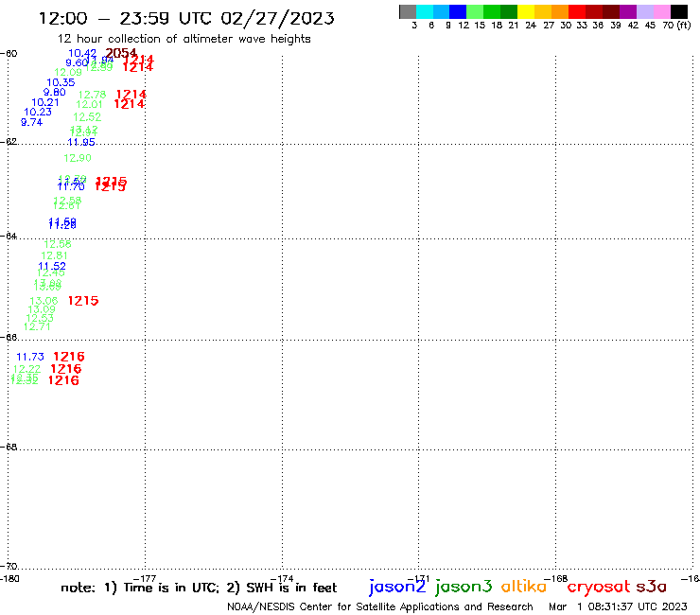700x615 pixels.
Task: Click the blue value 11.95
Action: tap(81, 142)
